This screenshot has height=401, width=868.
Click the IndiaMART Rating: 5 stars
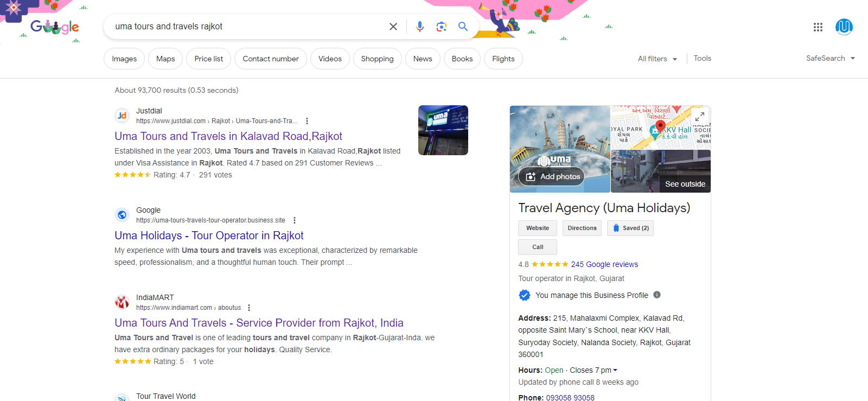coord(132,361)
